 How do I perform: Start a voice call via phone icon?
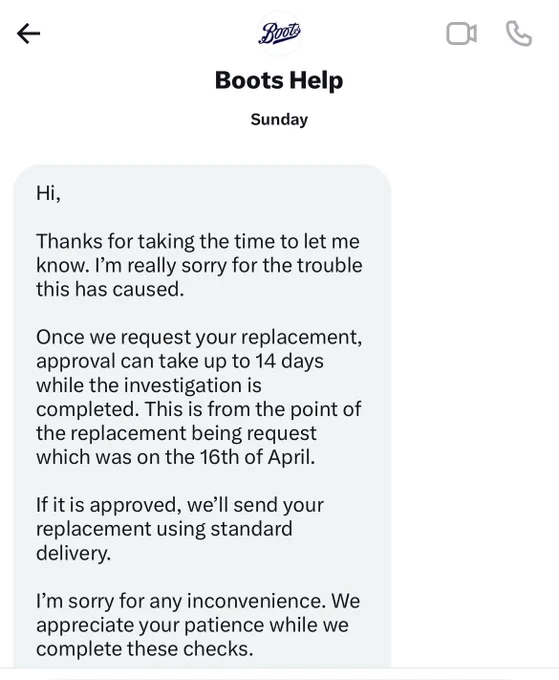point(519,34)
